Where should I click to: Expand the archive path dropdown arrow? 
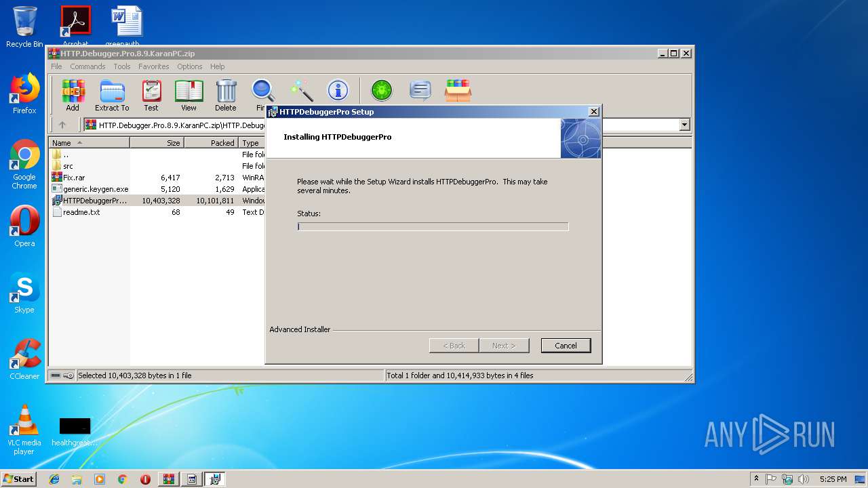click(x=684, y=125)
